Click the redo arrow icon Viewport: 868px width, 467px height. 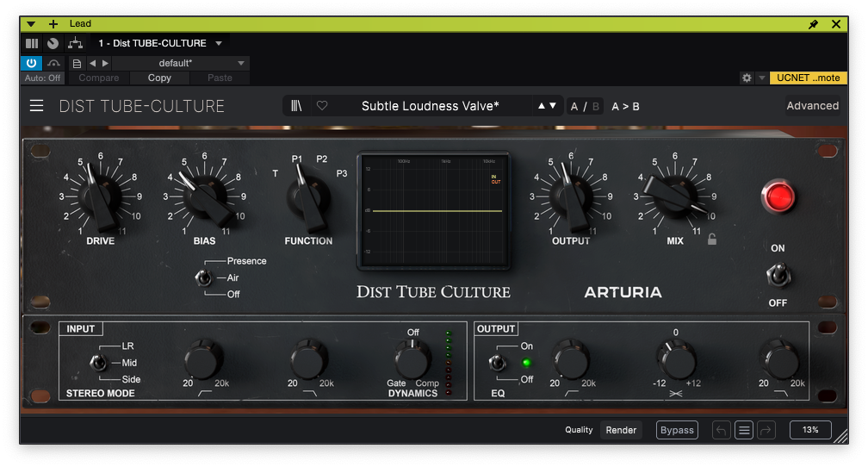pos(766,430)
